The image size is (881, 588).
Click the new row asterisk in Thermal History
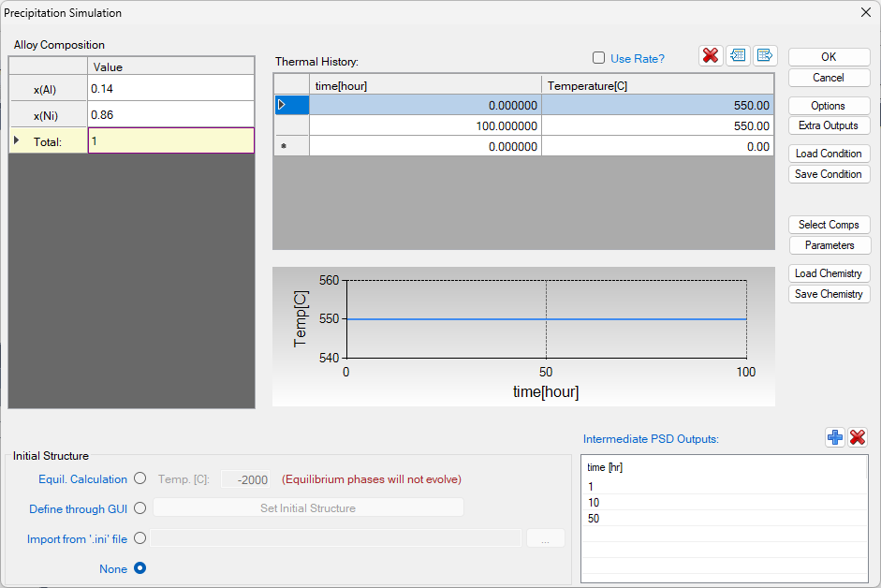[283, 147]
